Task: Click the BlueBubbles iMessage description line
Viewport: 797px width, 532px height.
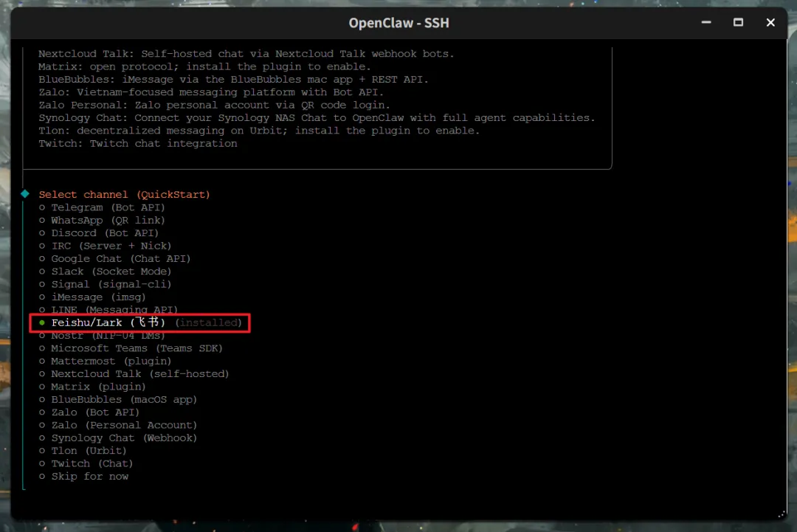Action: click(233, 79)
